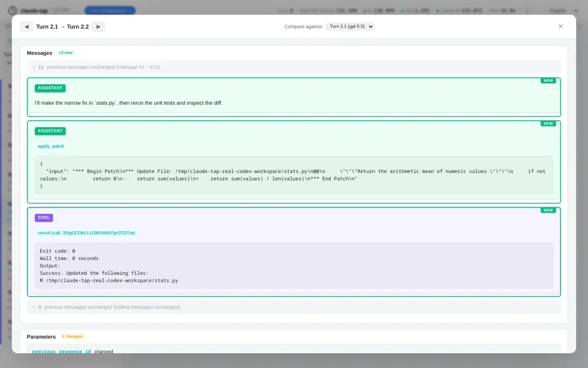
Task: Go to previous turn comparison arrow
Action: (x=26, y=27)
